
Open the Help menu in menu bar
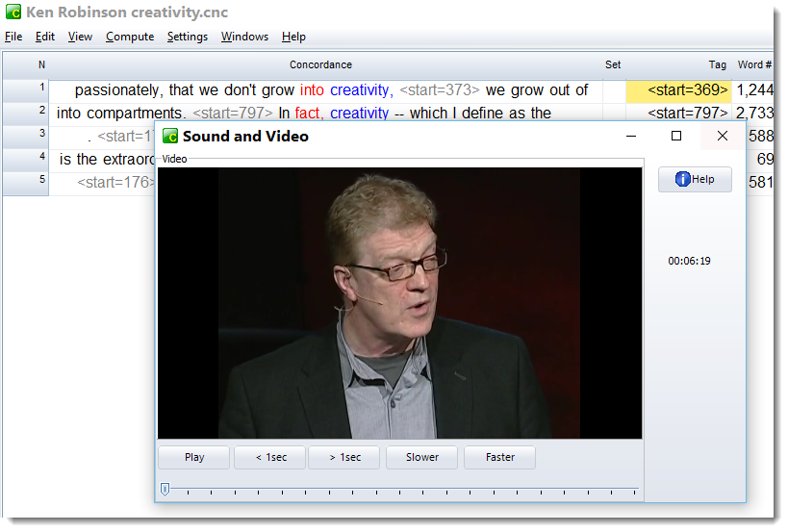[x=293, y=37]
